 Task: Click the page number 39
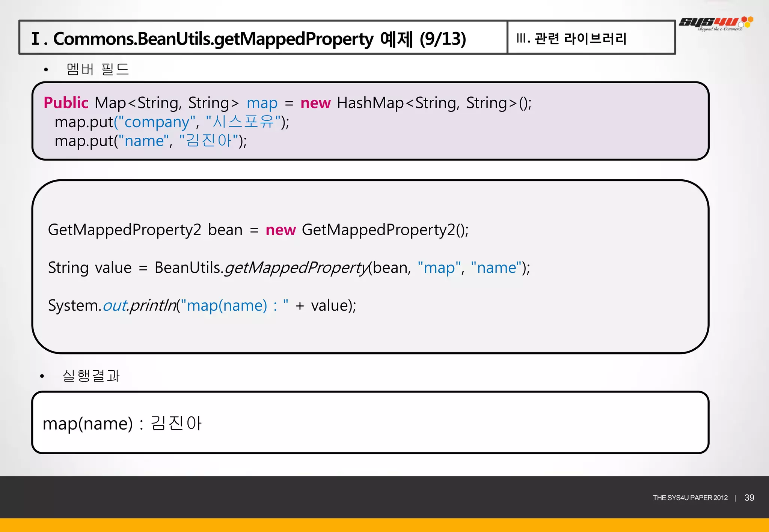point(749,498)
